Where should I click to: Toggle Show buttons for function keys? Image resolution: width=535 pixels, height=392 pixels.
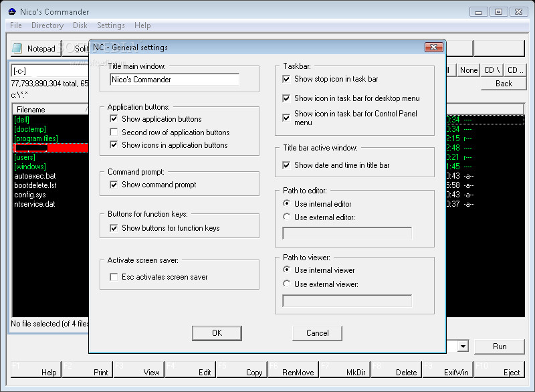pos(114,228)
